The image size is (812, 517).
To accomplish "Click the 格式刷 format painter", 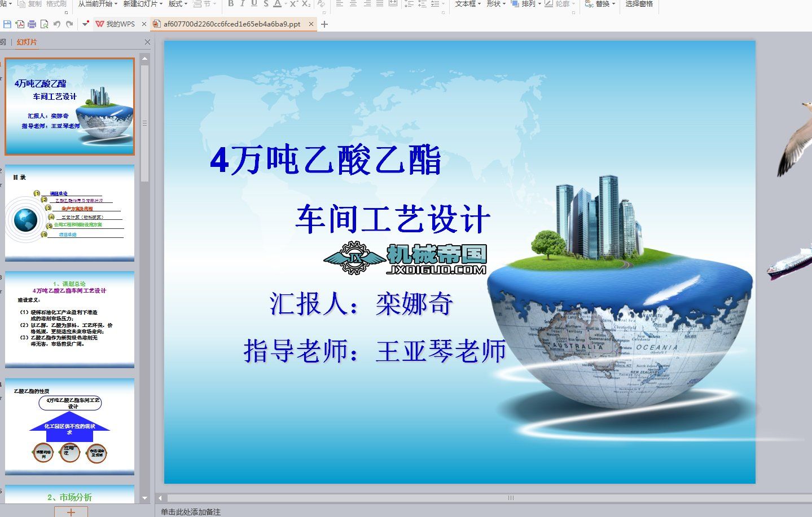I will [x=56, y=3].
